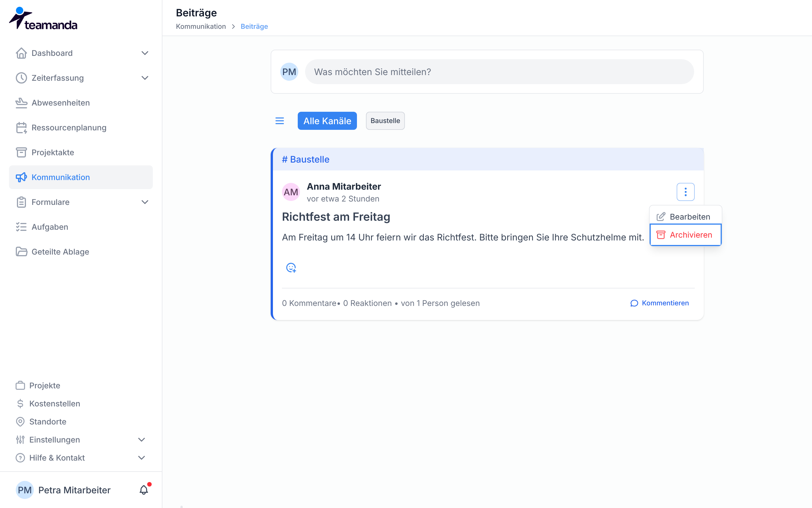812x508 pixels.
Task: Open Petra Mitarbeiter profile in sidebar
Action: click(x=63, y=490)
